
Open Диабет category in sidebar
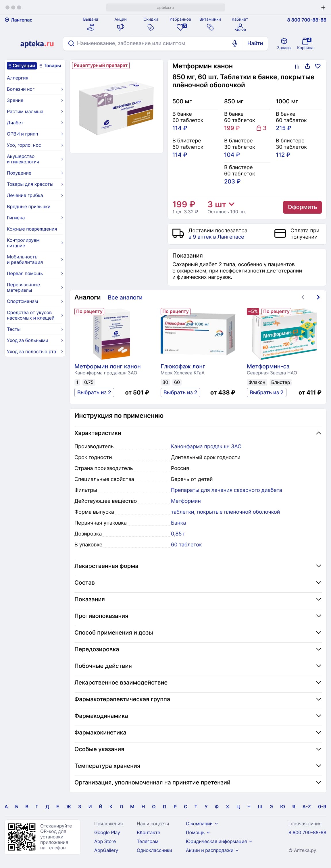click(x=34, y=123)
